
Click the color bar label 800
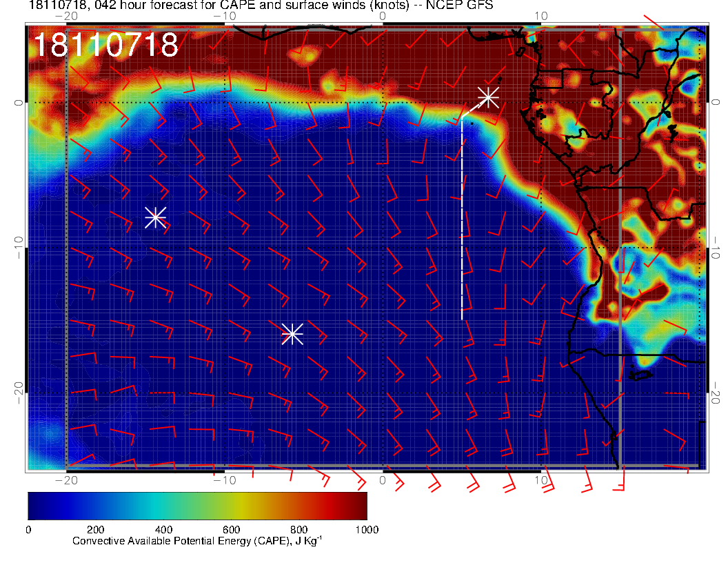click(299, 530)
